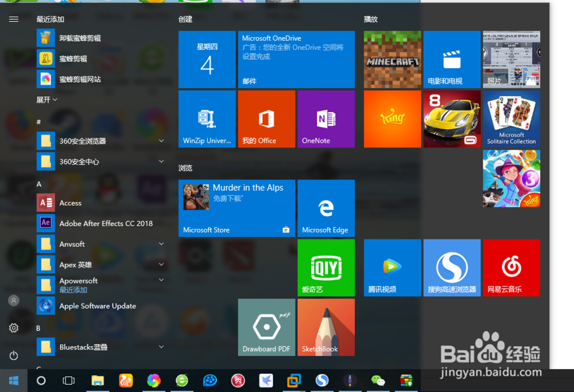Open the 我的 Office tile
The height and width of the screenshot is (392, 574).
[x=266, y=119]
